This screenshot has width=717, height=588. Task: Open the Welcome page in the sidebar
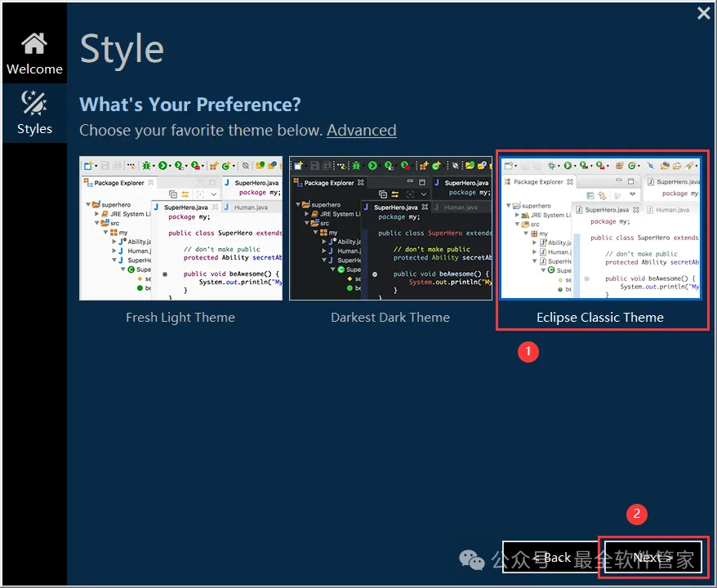34,54
